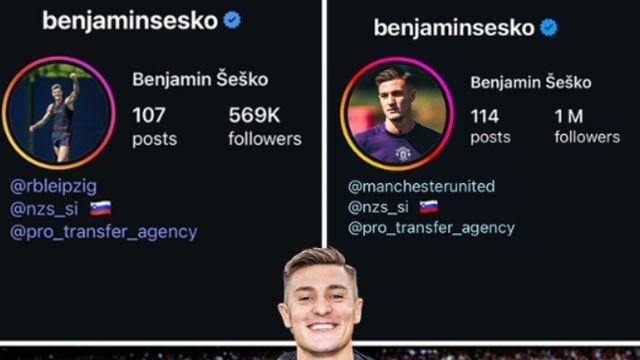640x360 pixels.
Task: Click the verified badge on left benjaminsesko
Action: pos(232,20)
